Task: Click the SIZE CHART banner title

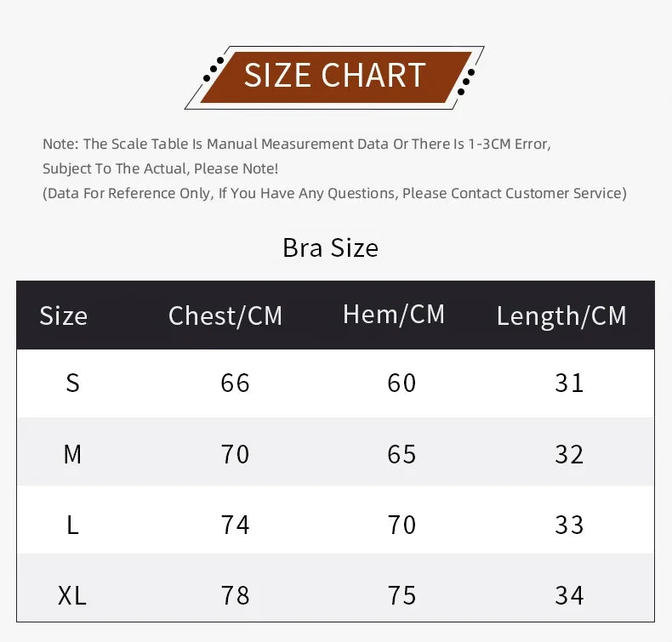Action: [334, 76]
